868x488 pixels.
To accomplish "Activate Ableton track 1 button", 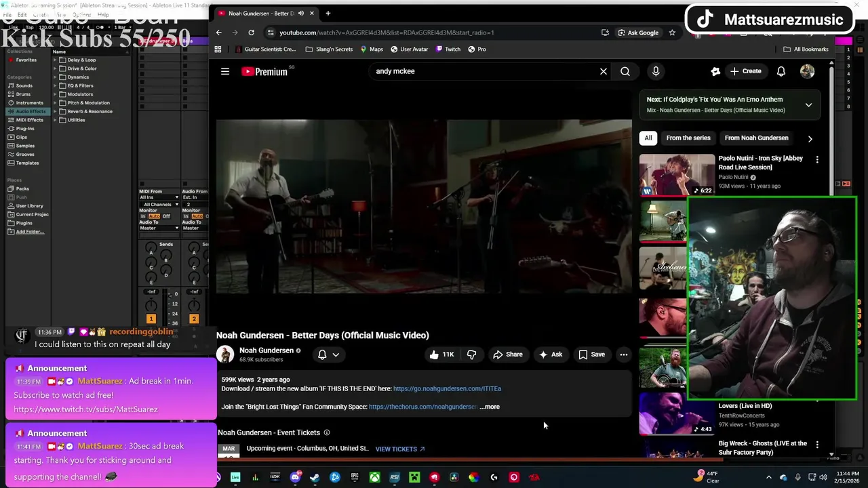I will tap(151, 319).
